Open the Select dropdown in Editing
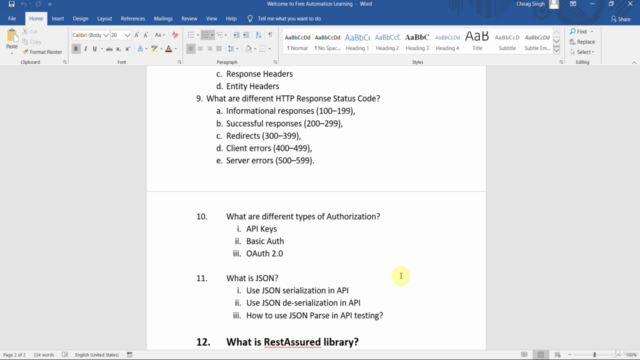This screenshot has width=640, height=360. click(583, 52)
